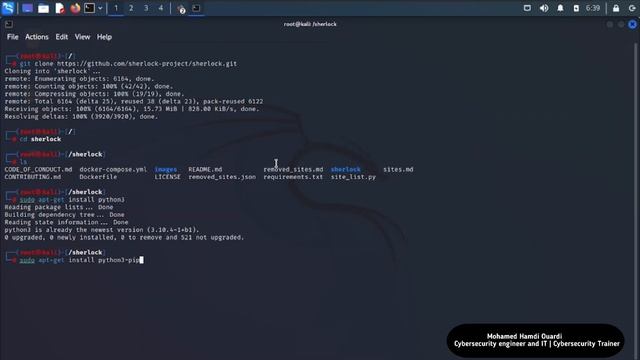The height and width of the screenshot is (360, 640).
Task: Open the Kali applications menu icon
Action: pos(8,8)
